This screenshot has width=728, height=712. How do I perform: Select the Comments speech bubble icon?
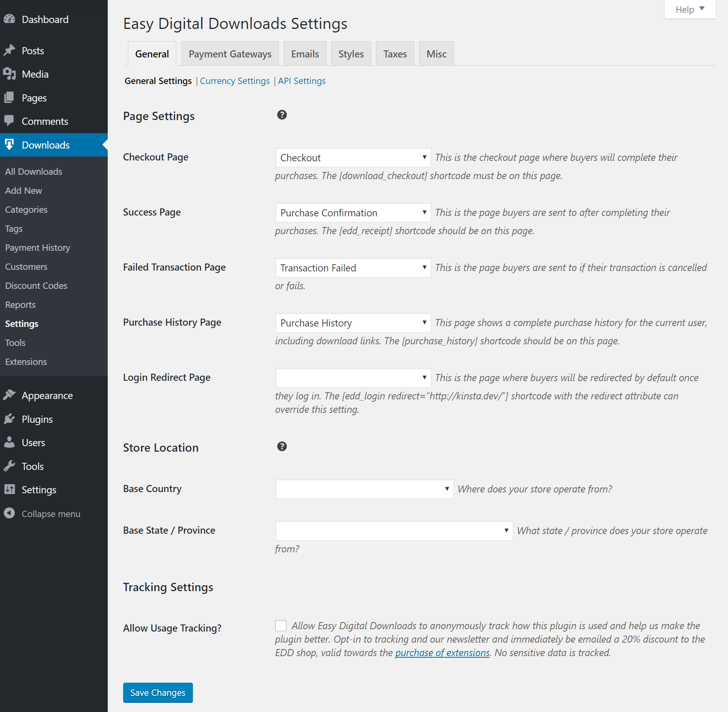[x=10, y=121]
